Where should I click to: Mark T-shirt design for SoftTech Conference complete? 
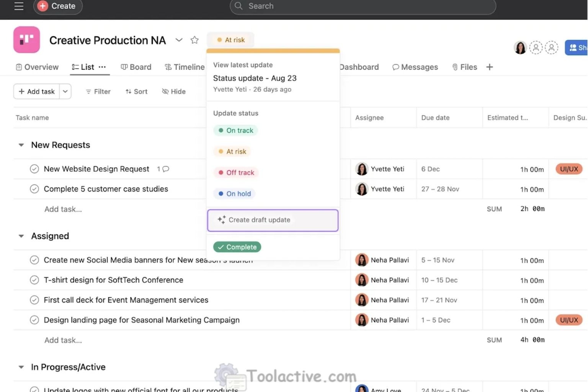point(34,280)
